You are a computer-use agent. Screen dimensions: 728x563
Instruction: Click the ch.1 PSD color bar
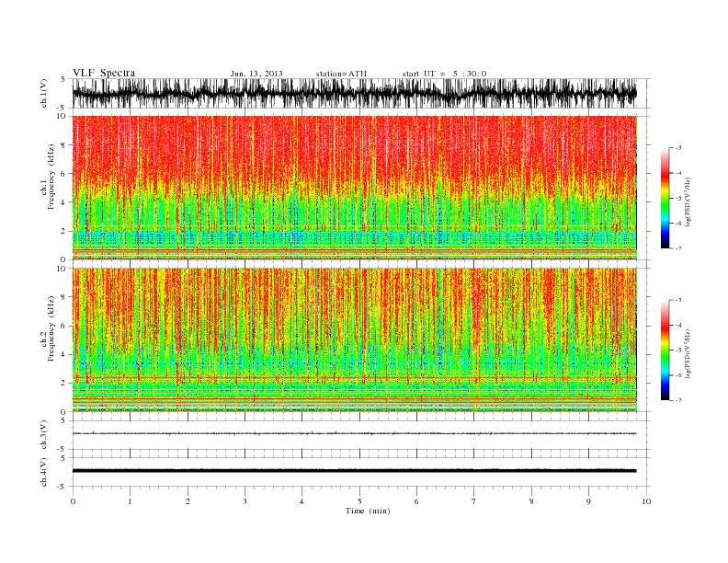(x=665, y=198)
